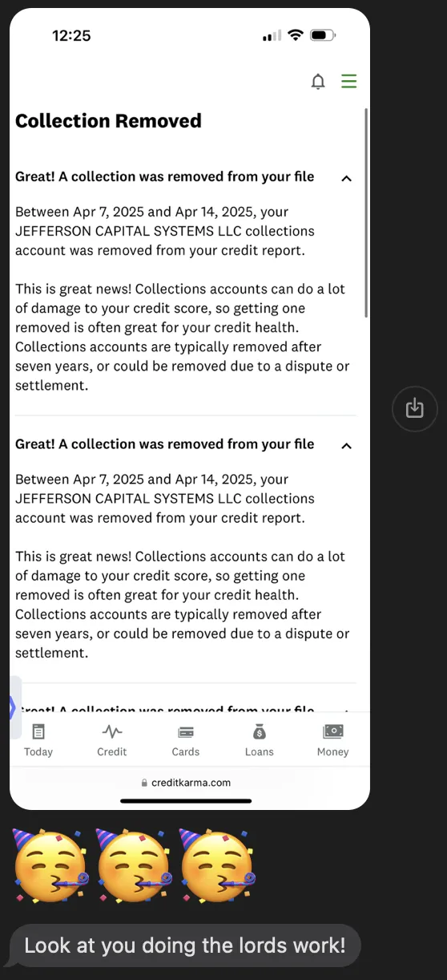Screen dimensions: 447x980
Task: Open the green hamburger menu
Action: pos(348,82)
